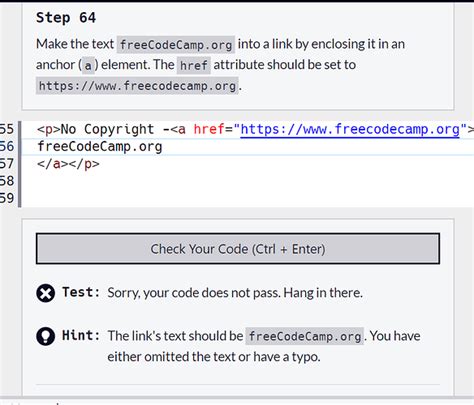Click freeCodeCamp.org code text in the hint
This screenshot has height=405, width=474.
305,336
